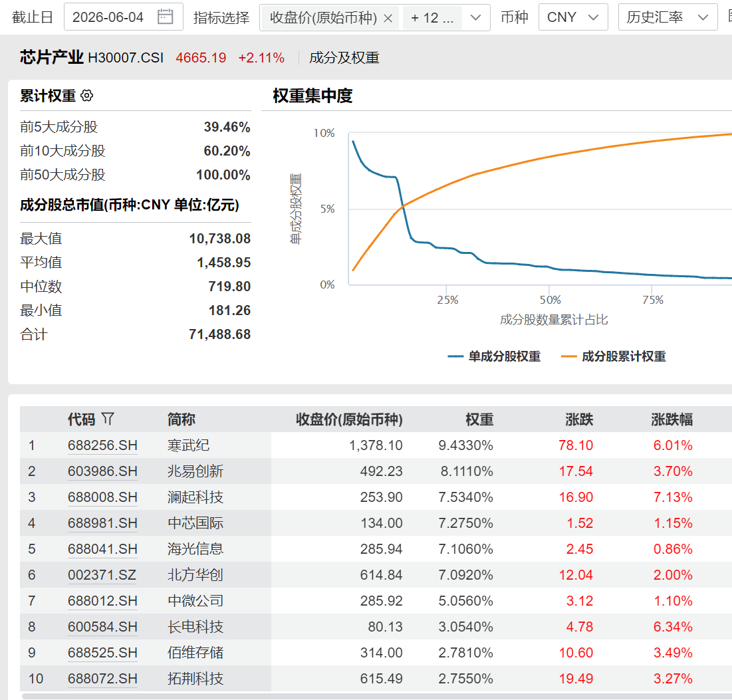Screen dimensions: 732x700
Task: Open stock code 688981.SH link
Action: (x=102, y=523)
